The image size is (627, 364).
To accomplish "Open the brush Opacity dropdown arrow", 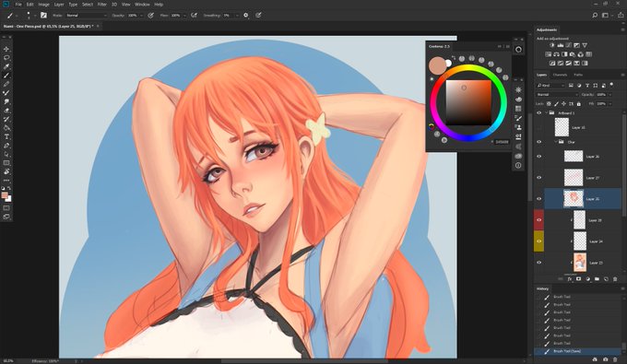I will click(x=141, y=15).
